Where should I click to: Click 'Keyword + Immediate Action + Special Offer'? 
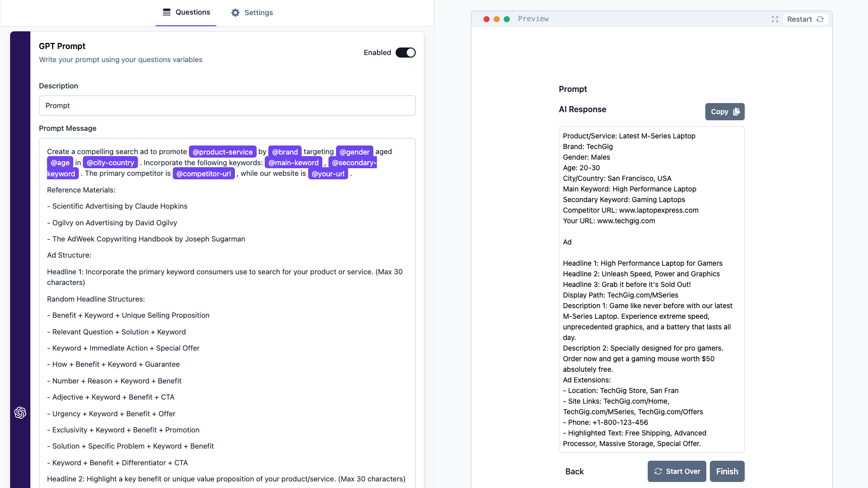click(x=123, y=348)
